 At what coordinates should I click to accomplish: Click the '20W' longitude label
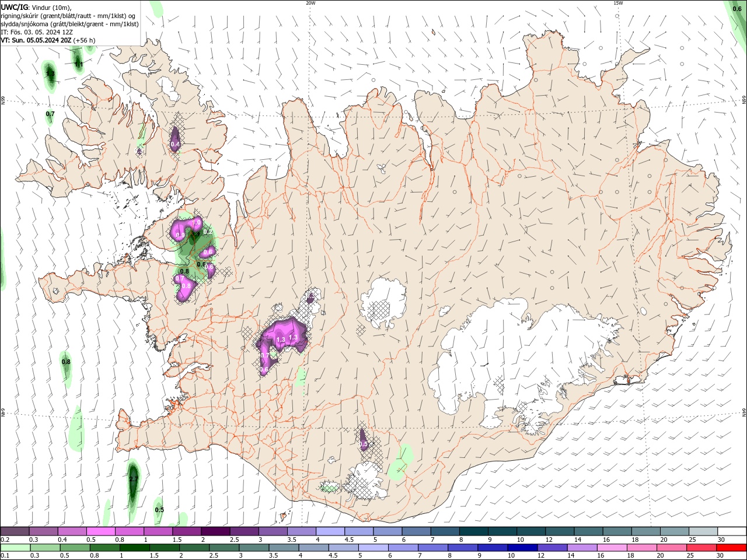310,3
